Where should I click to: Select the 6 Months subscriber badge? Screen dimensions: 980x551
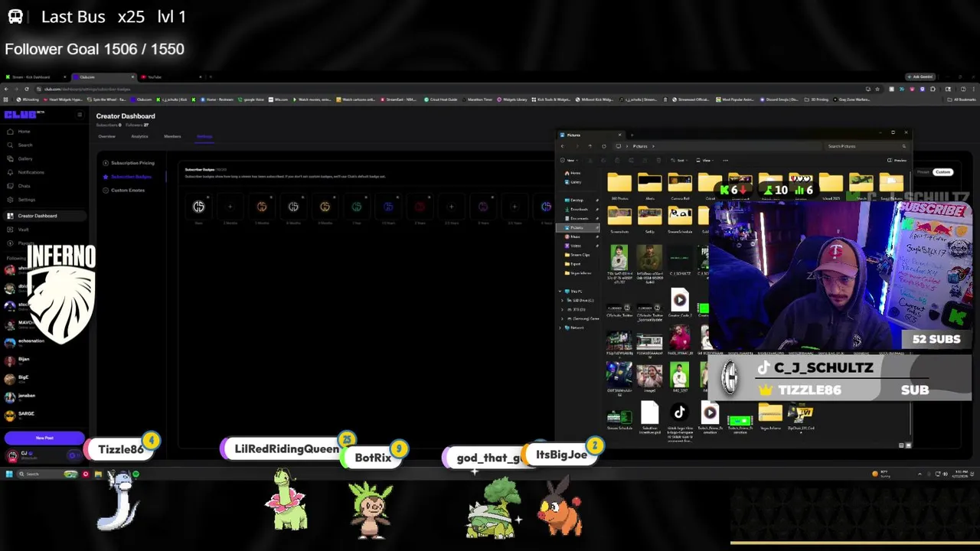tap(293, 207)
